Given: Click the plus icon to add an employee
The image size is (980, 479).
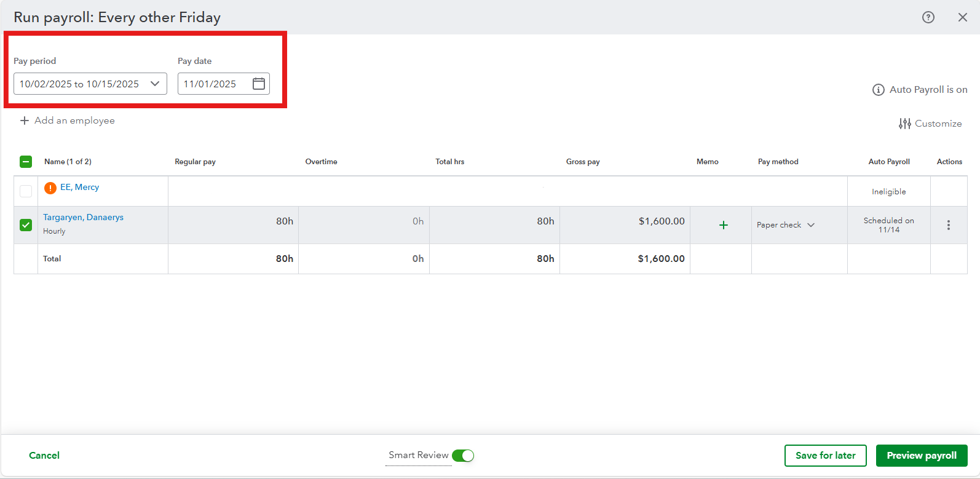Looking at the screenshot, I should tap(25, 121).
